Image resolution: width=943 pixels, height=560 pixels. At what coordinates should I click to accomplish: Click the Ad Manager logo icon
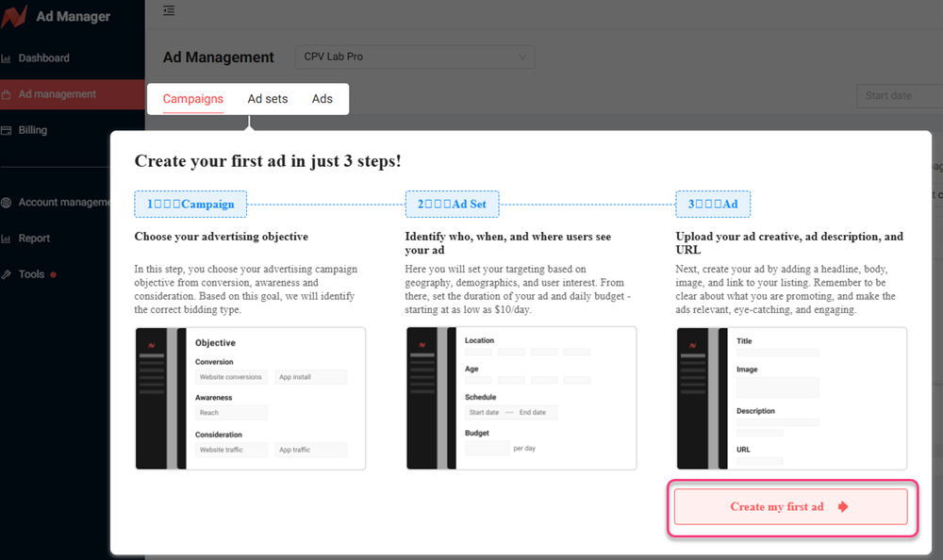click(x=14, y=17)
